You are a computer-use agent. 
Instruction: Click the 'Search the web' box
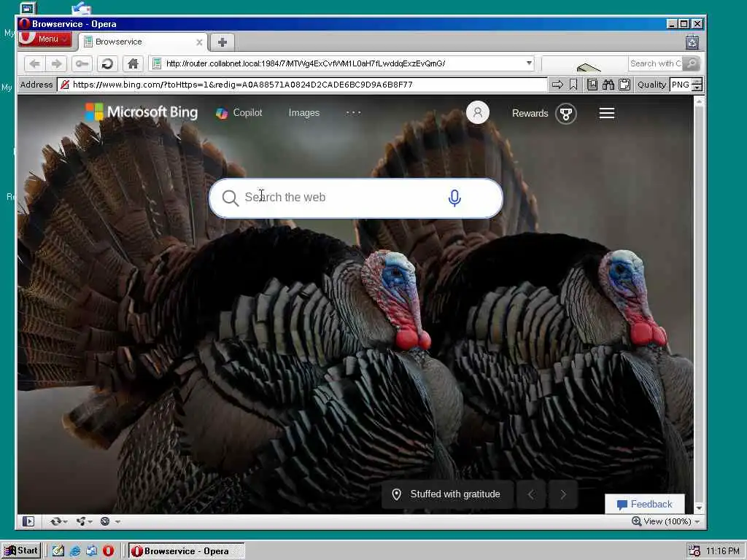point(356,198)
